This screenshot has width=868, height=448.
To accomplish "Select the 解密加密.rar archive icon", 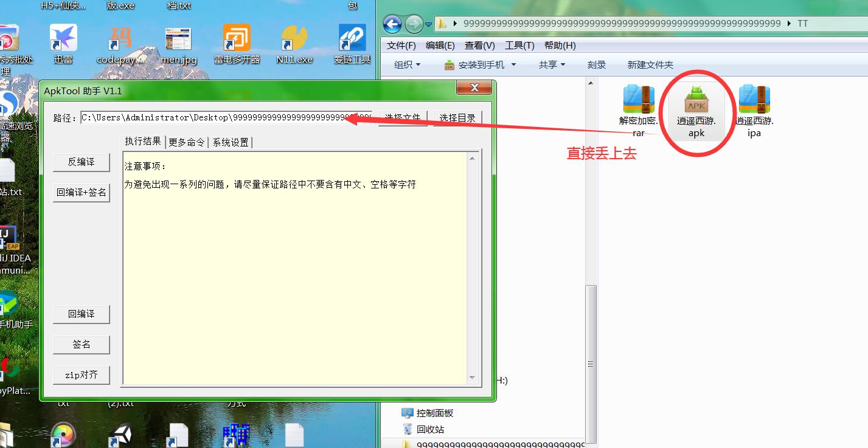I will pyautogui.click(x=638, y=100).
